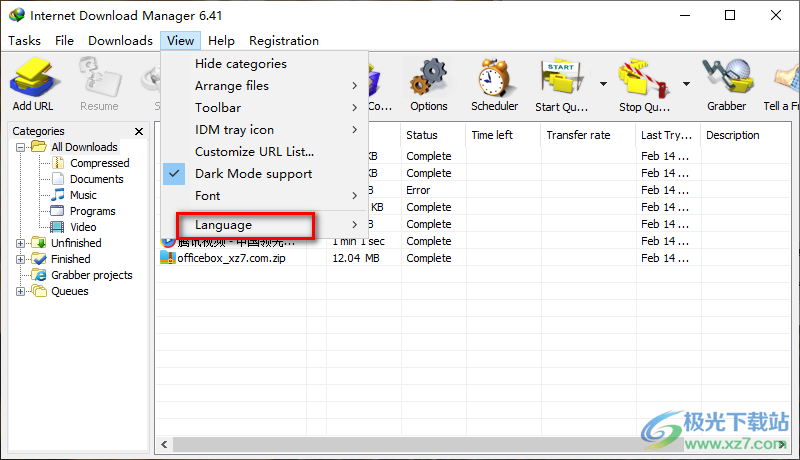Click the Finished folder icon
Screen dimensions: 800x460
39,259
